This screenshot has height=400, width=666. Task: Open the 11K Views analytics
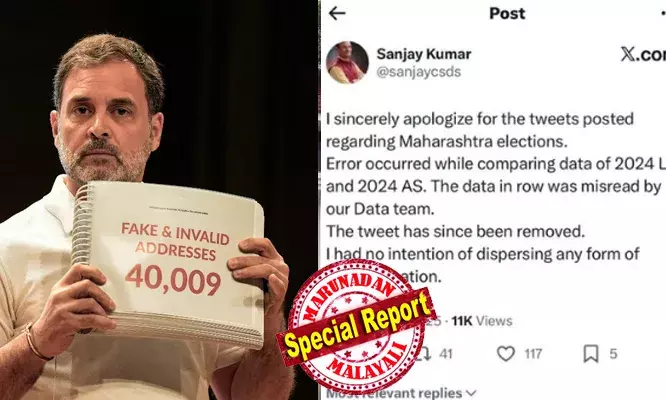(x=482, y=321)
